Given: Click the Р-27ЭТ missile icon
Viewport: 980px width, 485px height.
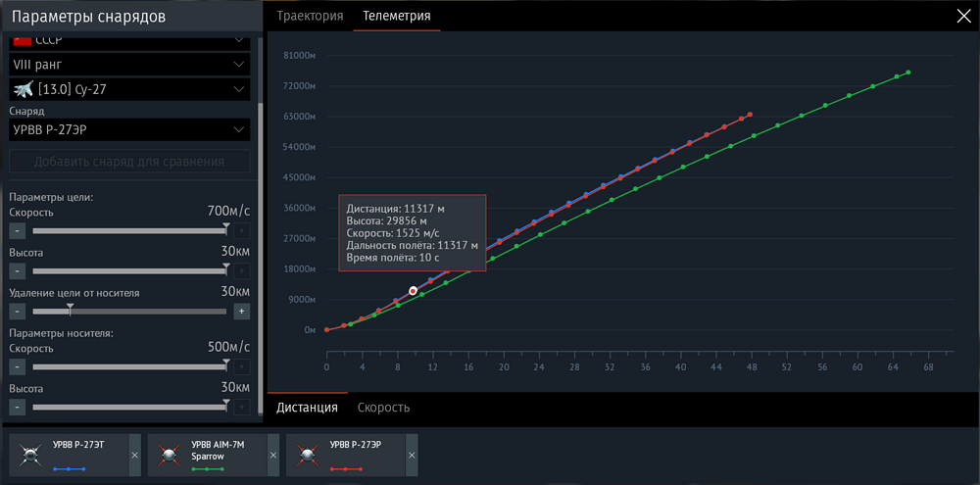Looking at the screenshot, I should click(29, 455).
